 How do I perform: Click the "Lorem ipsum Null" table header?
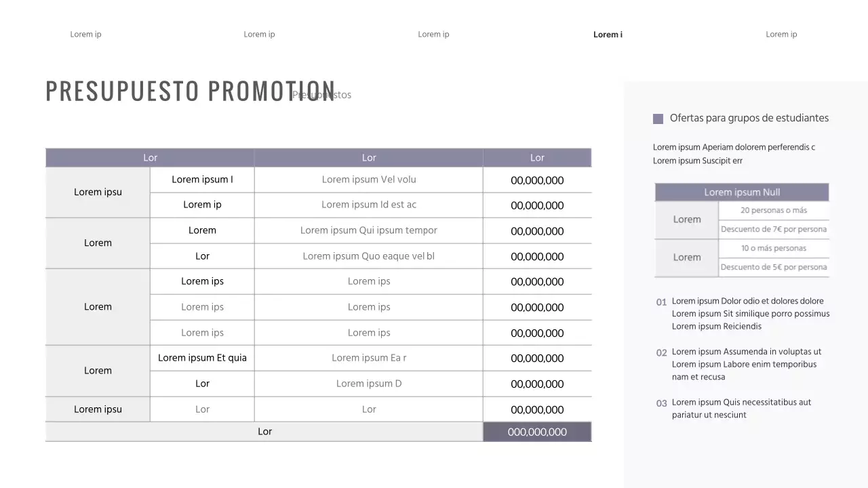(x=742, y=192)
